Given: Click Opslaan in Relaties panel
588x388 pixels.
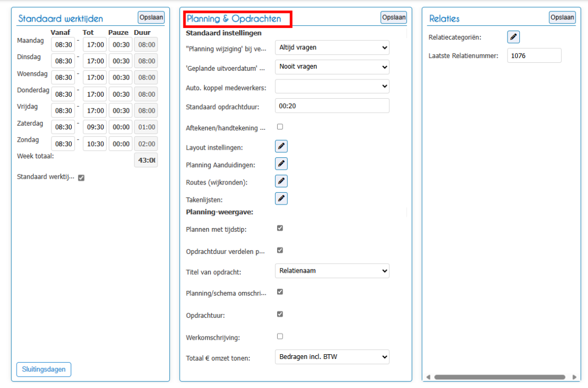Looking at the screenshot, I should [x=562, y=17].
